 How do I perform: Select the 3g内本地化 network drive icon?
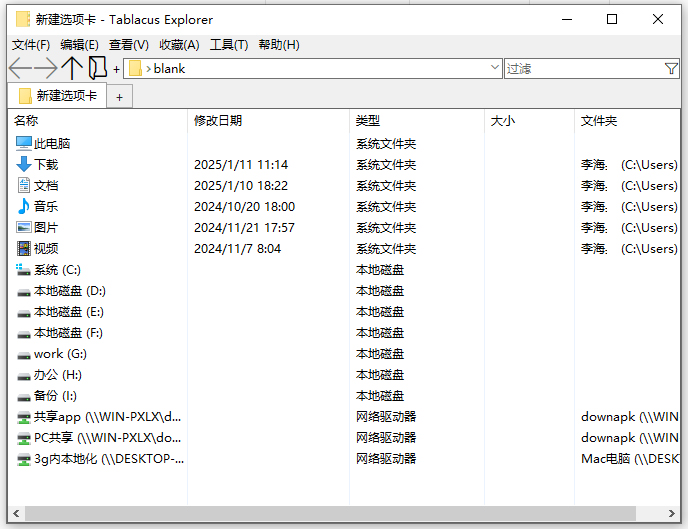[x=24, y=459]
